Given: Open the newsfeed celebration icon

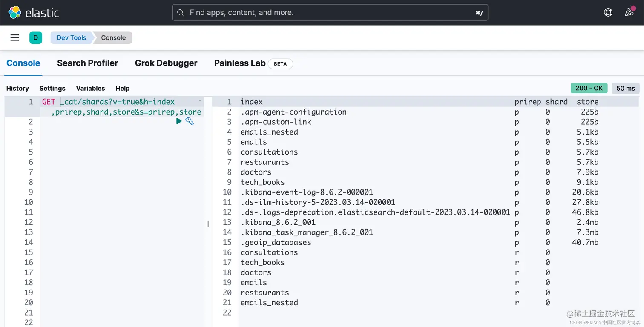Looking at the screenshot, I should (630, 12).
